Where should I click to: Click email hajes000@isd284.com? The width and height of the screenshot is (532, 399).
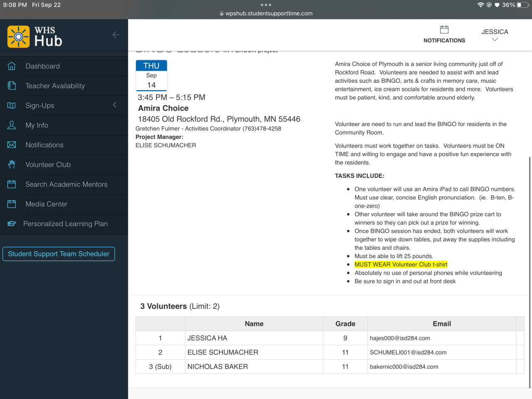point(400,338)
